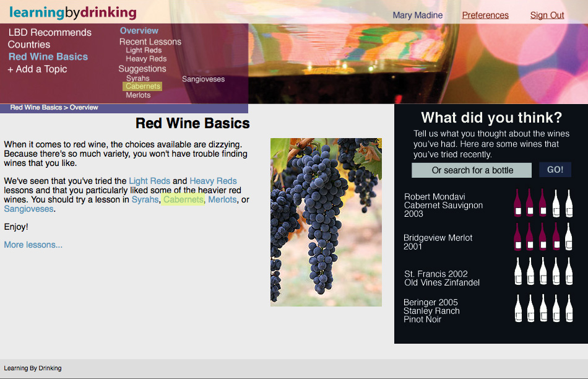Choose Sangioveses in Suggestions menu
The height and width of the screenshot is (379, 588).
click(x=203, y=79)
